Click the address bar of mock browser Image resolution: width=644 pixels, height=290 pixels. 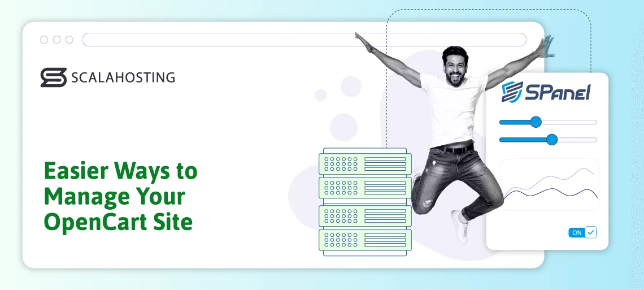pos(304,40)
